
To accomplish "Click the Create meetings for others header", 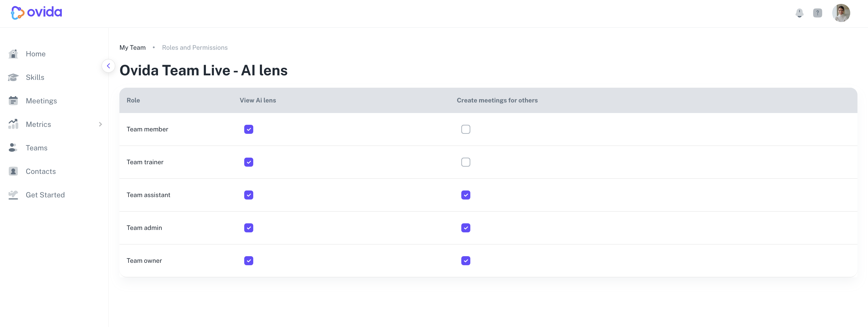I will point(497,100).
